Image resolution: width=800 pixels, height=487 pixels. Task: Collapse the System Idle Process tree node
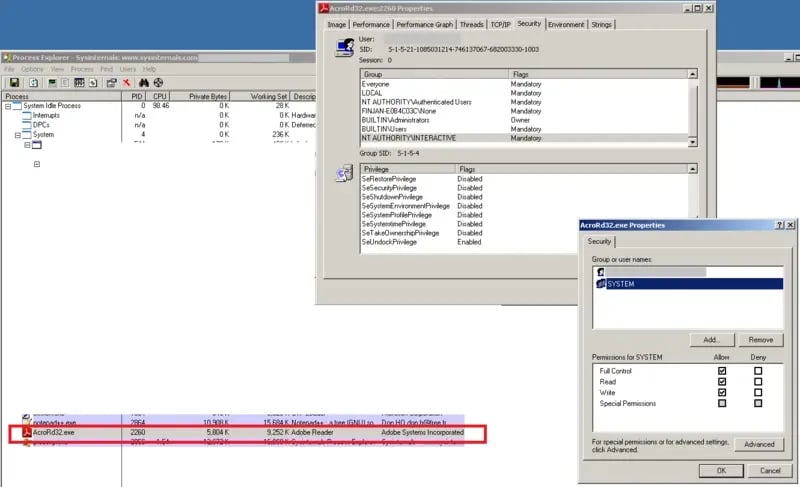click(x=9, y=106)
